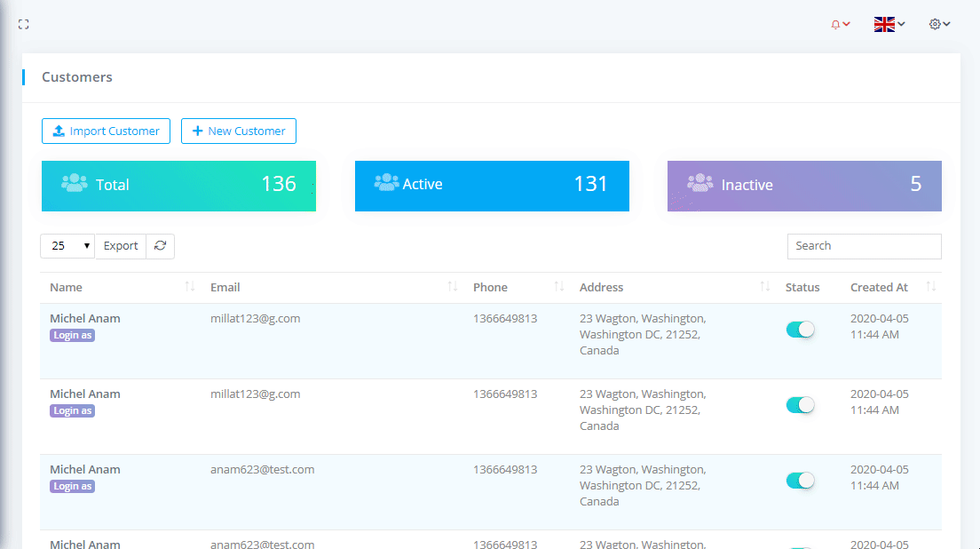The height and width of the screenshot is (549, 980).
Task: Click the fullscreen expand icon
Action: (x=24, y=25)
